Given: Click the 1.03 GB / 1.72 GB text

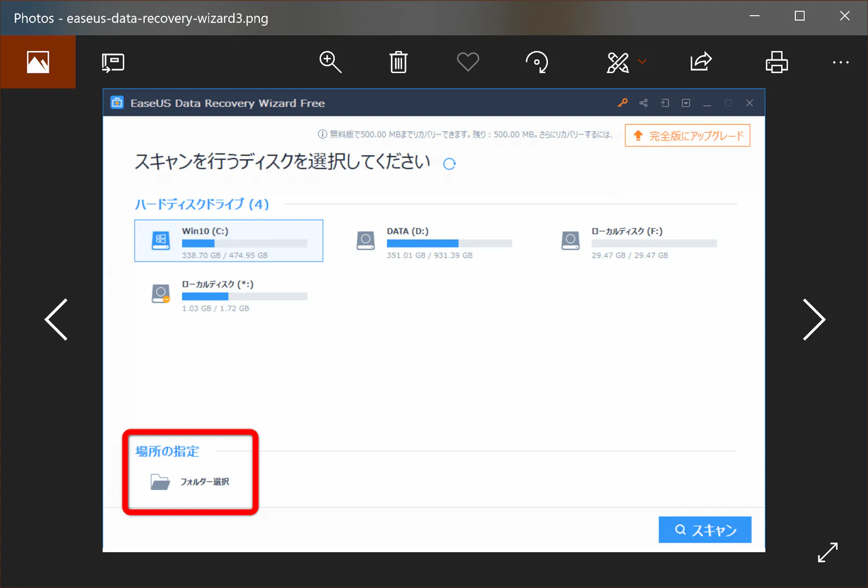Looking at the screenshot, I should tap(215, 308).
